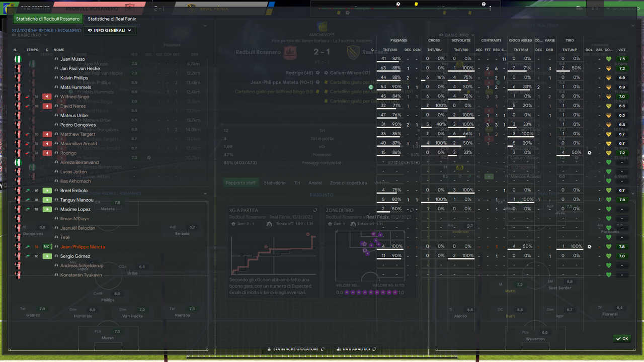Switch to Statistiche di Real Fénix tab
Screen dimensions: 644x362
[112, 19]
